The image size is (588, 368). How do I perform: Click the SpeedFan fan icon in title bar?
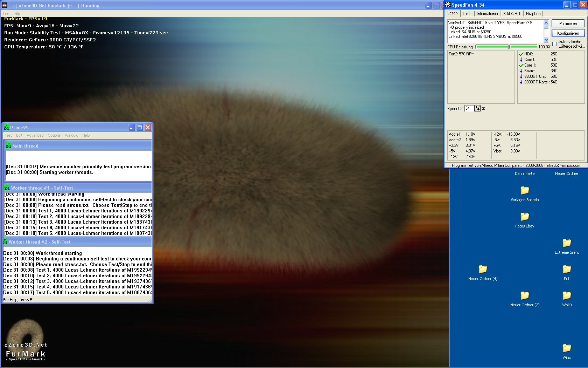(448, 5)
